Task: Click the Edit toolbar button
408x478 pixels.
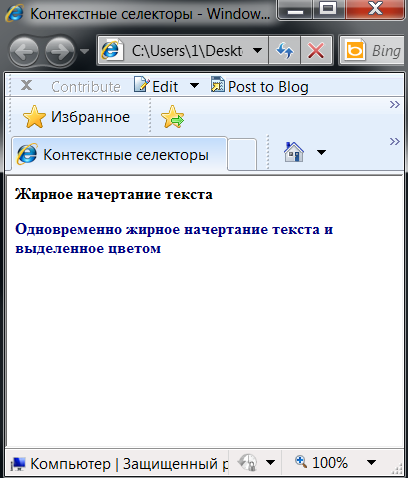Action: pyautogui.click(x=156, y=86)
